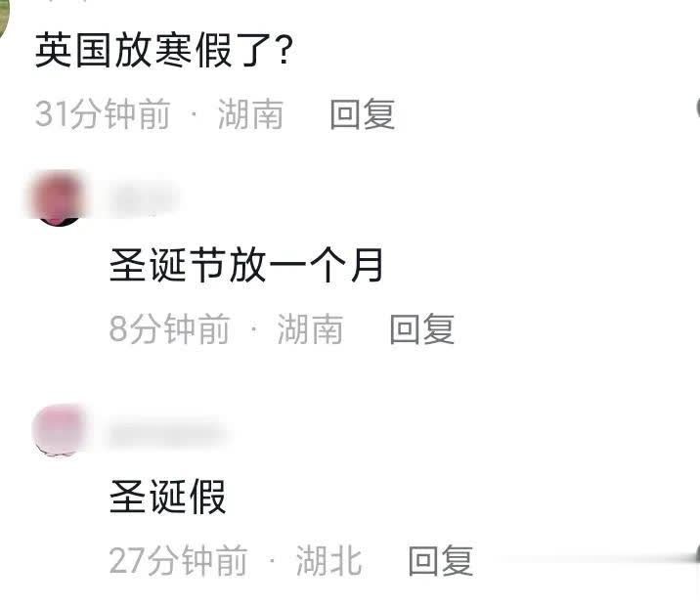This screenshot has width=700, height=607.
Task: Click 湖南 location on 8分钟前 reply
Action: (x=310, y=328)
